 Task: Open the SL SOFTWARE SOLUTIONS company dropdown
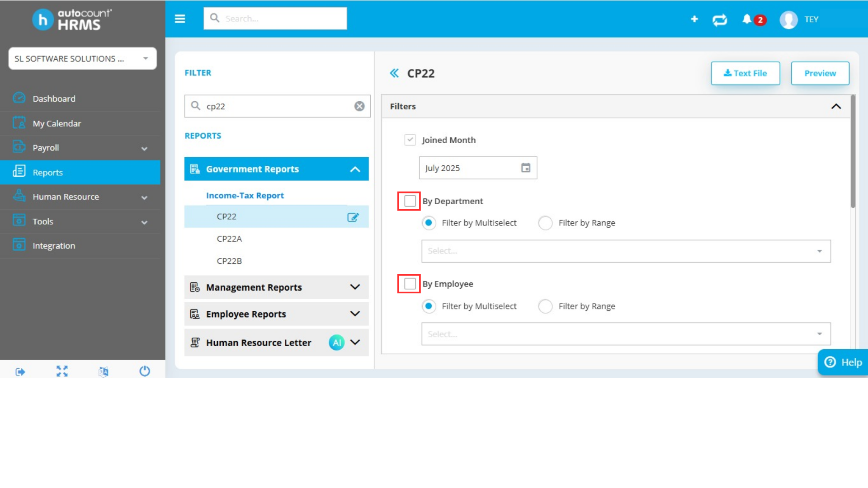(82, 59)
